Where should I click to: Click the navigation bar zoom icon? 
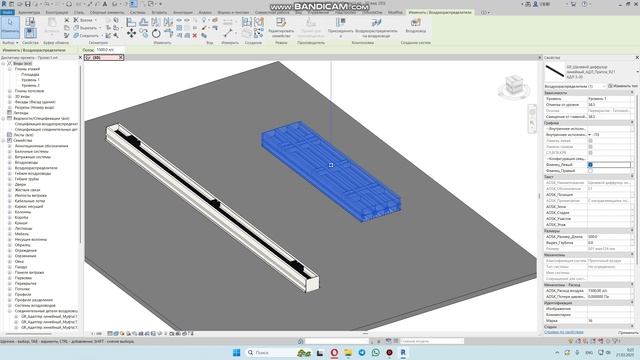(532, 122)
